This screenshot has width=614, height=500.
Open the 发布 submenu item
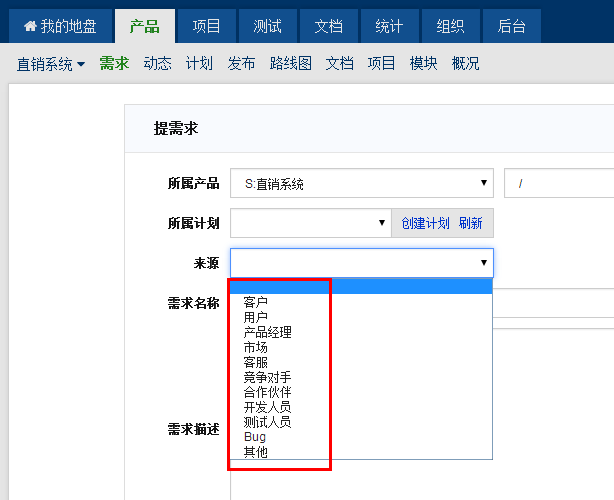pos(242,63)
